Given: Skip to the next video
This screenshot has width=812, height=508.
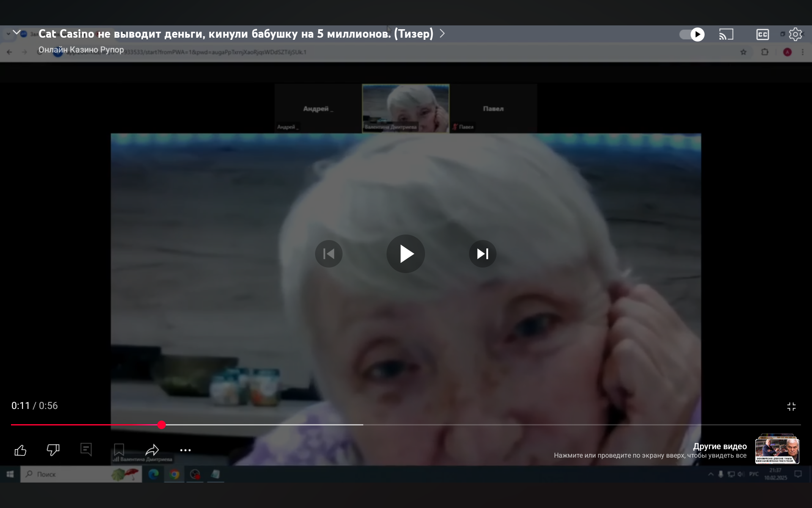Looking at the screenshot, I should point(483,254).
